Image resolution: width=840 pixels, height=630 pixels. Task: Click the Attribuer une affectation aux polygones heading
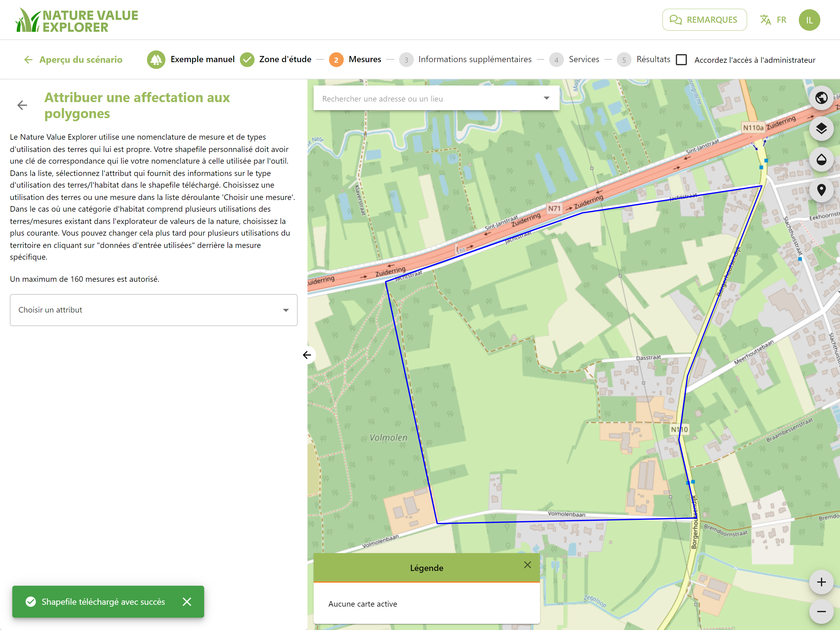pos(137,105)
